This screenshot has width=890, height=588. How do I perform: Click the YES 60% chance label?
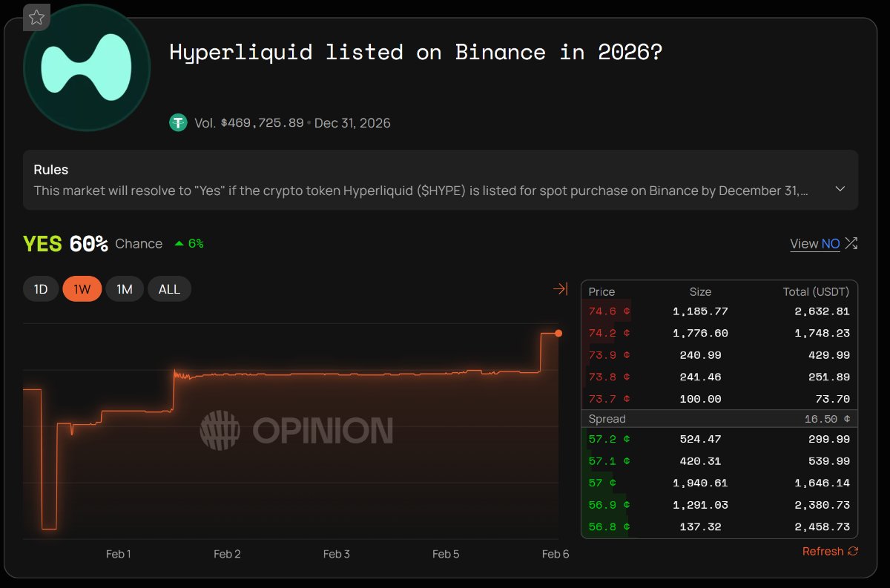pos(93,243)
